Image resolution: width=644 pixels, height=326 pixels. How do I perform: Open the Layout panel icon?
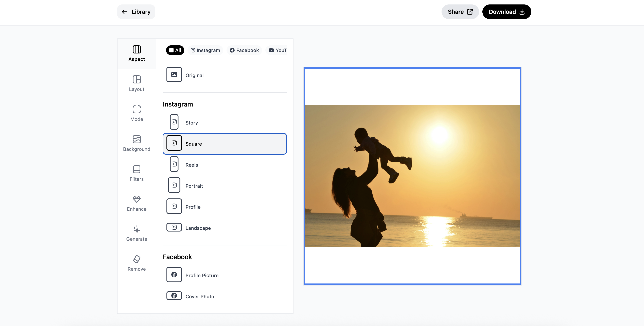[x=137, y=83]
